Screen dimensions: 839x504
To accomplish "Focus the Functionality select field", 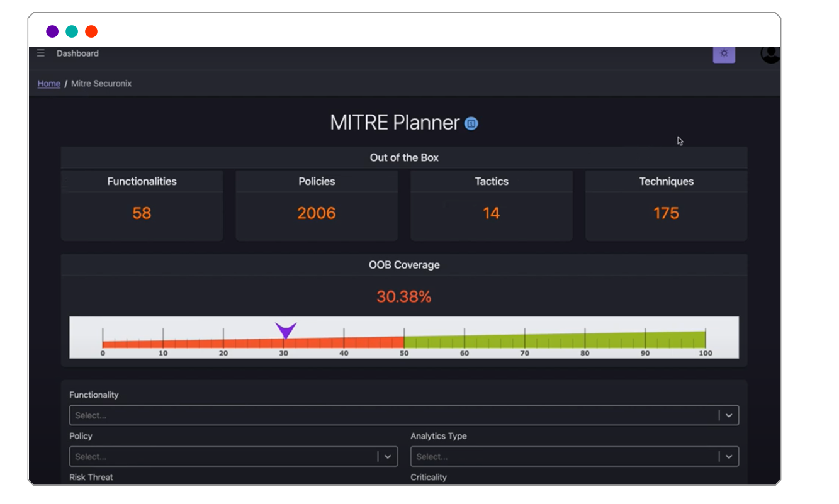I will pos(390,415).
